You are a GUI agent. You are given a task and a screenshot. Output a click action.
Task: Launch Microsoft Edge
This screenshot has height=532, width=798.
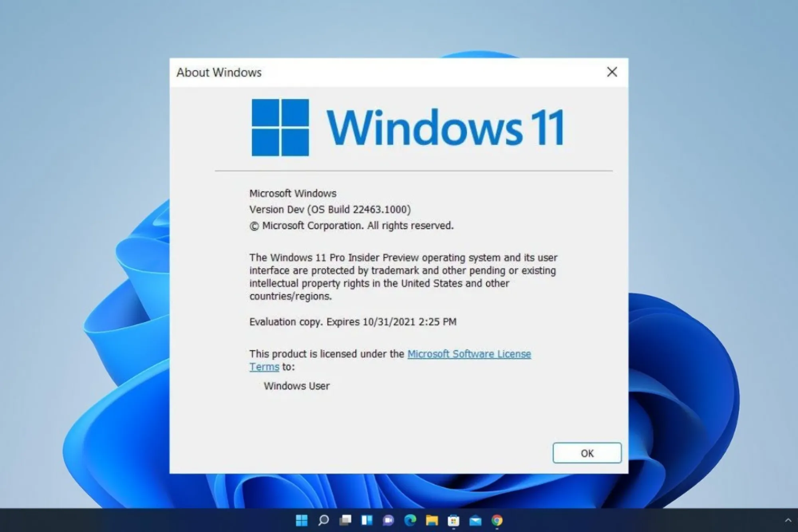pos(411,521)
